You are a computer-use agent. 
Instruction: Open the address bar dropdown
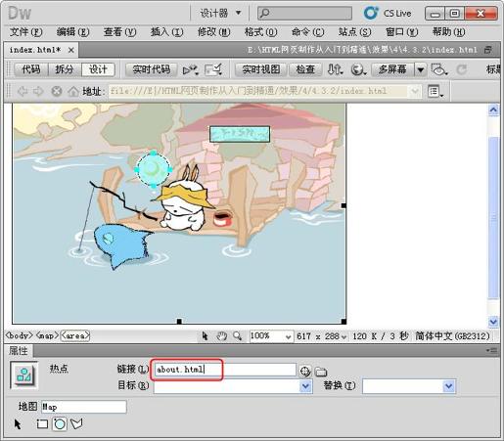tap(415, 91)
